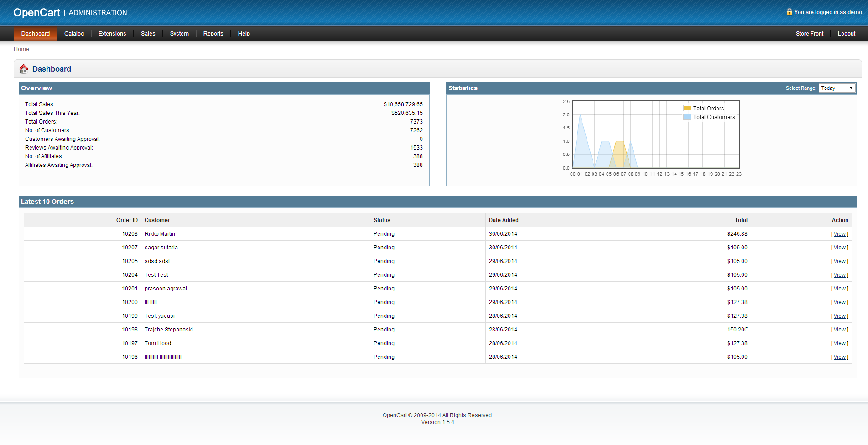Open the Select Range dropdown
868x445 pixels.
[x=837, y=88]
